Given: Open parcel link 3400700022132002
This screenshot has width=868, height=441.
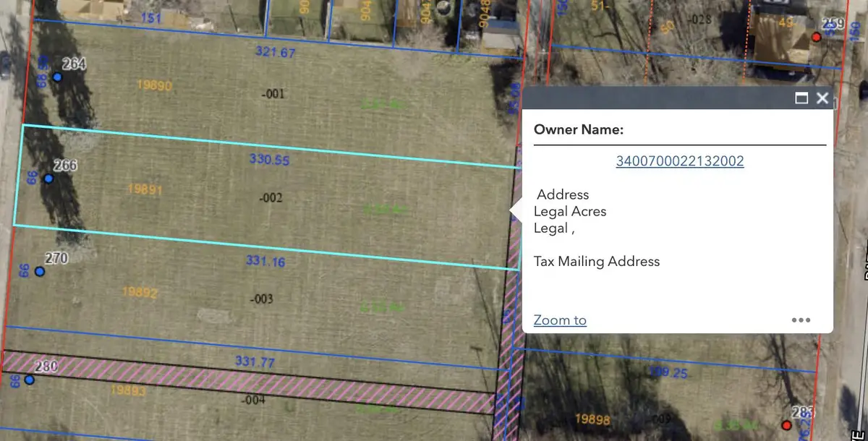Looking at the screenshot, I should pyautogui.click(x=679, y=161).
